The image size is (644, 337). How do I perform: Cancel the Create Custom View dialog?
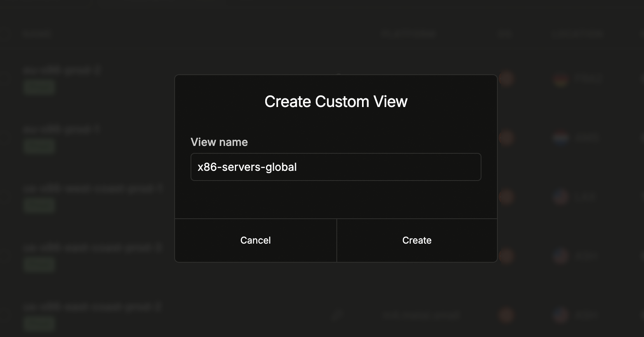255,240
